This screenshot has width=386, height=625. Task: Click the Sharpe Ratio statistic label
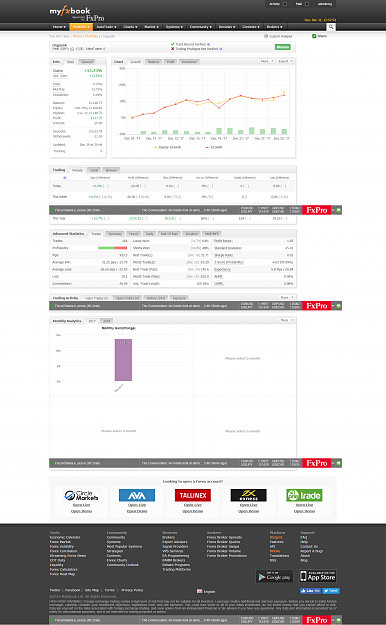tap(223, 255)
